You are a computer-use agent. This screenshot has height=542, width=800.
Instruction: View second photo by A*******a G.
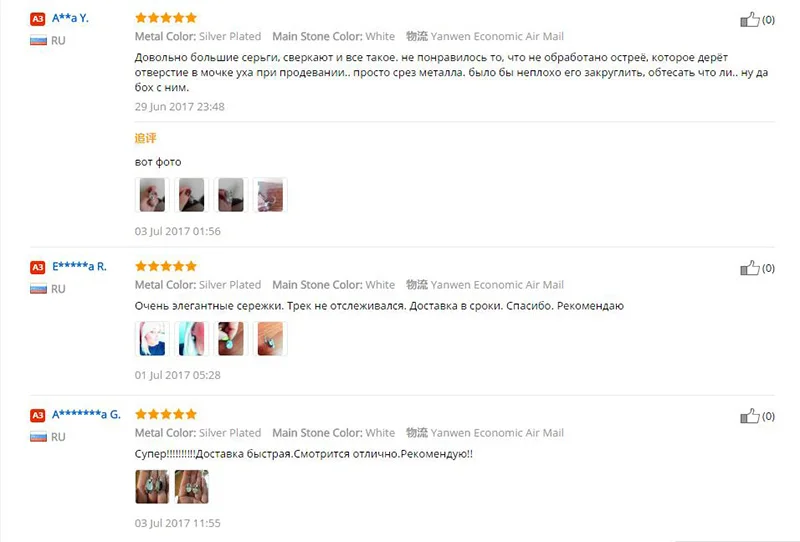191,486
